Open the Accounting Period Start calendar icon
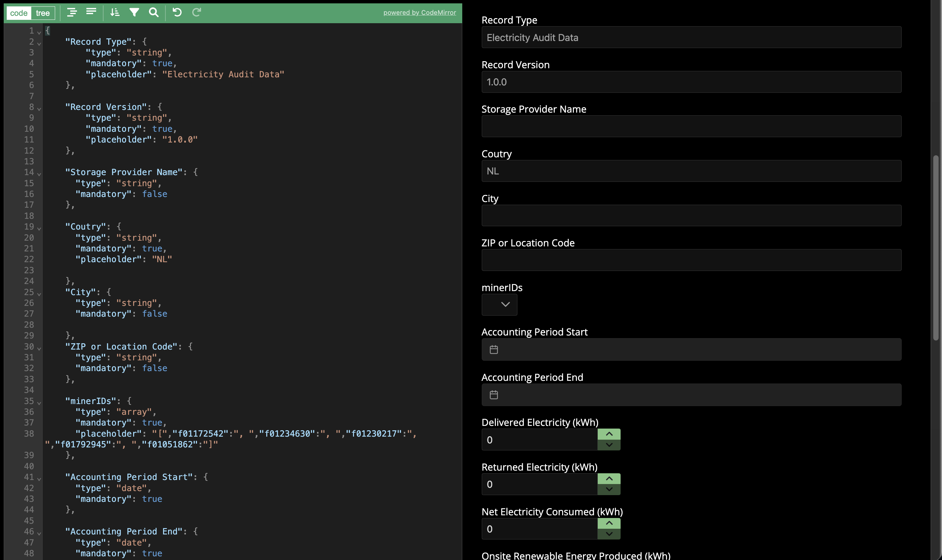The image size is (942, 560). (494, 349)
